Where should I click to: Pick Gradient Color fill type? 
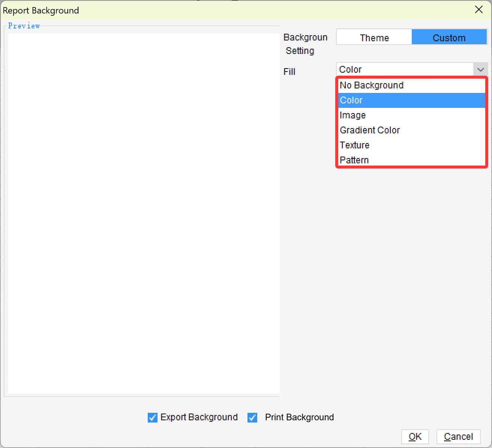coord(370,130)
